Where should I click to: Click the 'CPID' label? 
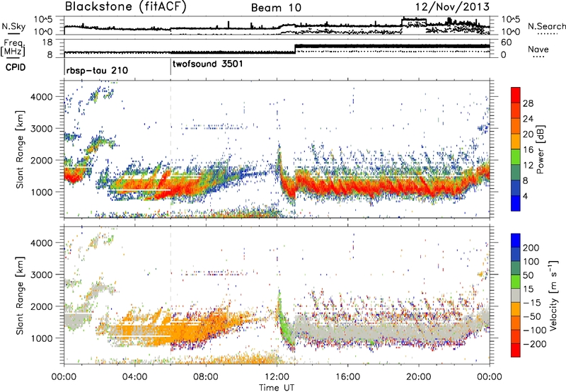point(15,67)
